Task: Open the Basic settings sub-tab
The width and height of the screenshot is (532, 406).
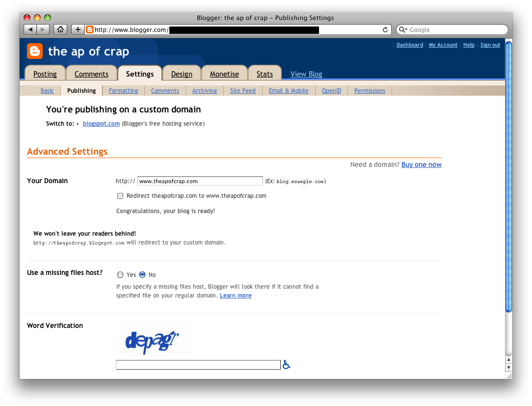Action: coord(47,91)
